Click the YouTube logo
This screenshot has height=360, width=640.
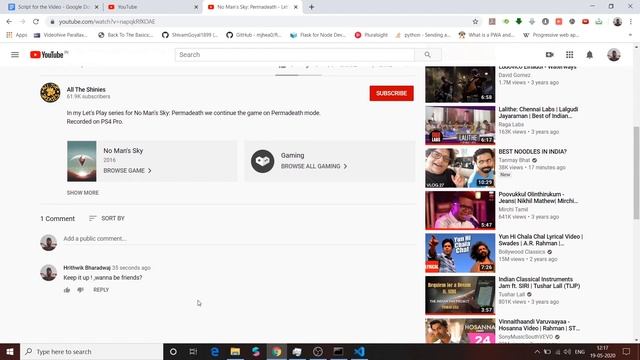[47, 55]
